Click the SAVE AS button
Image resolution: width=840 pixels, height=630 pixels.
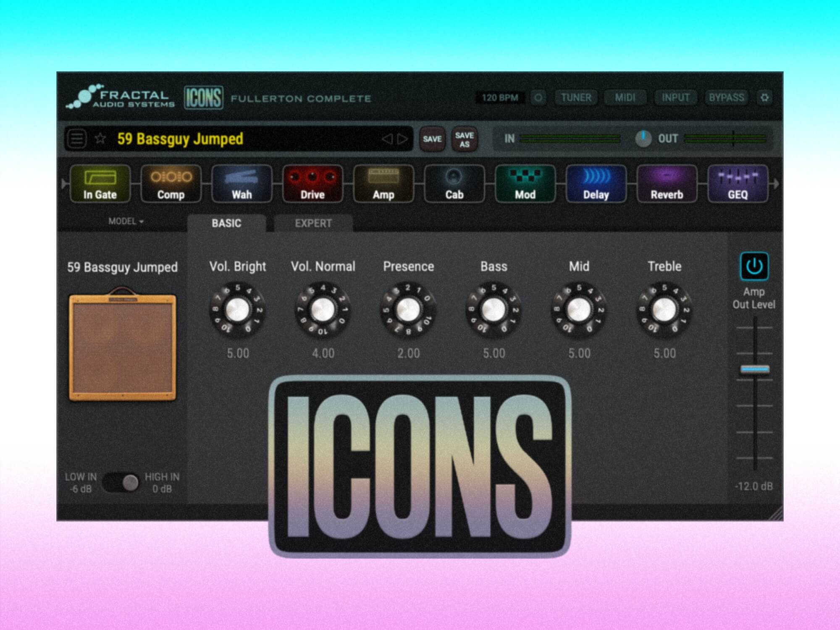pos(465,139)
